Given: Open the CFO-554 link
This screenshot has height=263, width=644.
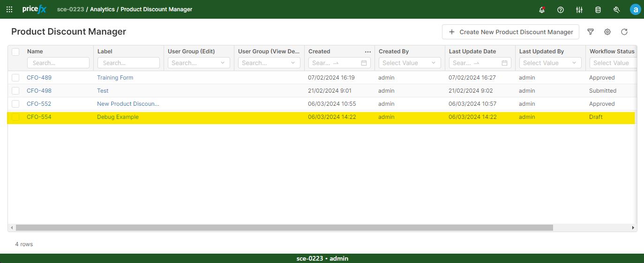Looking at the screenshot, I should coord(39,117).
